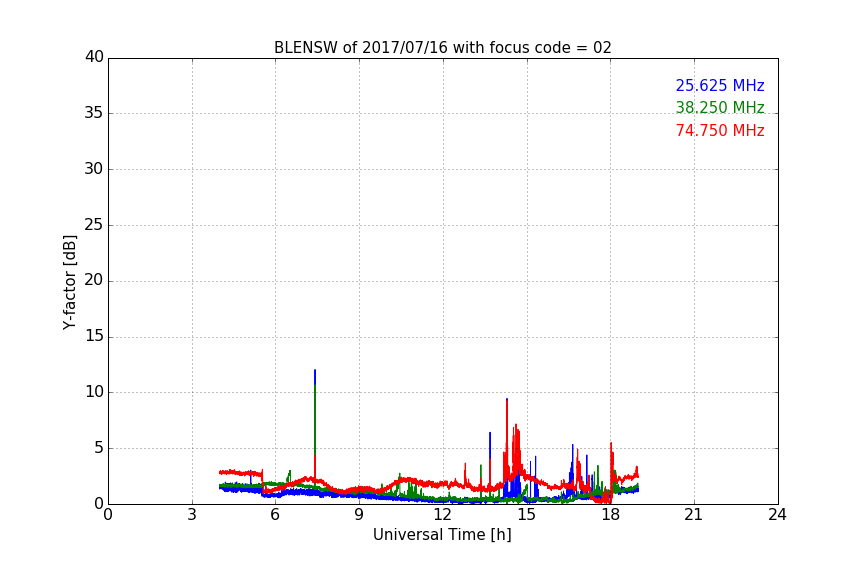Click the x-axis tick label '9'
The height and width of the screenshot is (576, 864).
(x=359, y=515)
